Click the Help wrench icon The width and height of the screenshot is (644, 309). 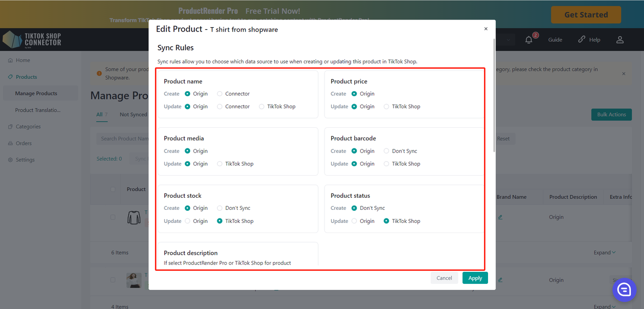tap(582, 39)
